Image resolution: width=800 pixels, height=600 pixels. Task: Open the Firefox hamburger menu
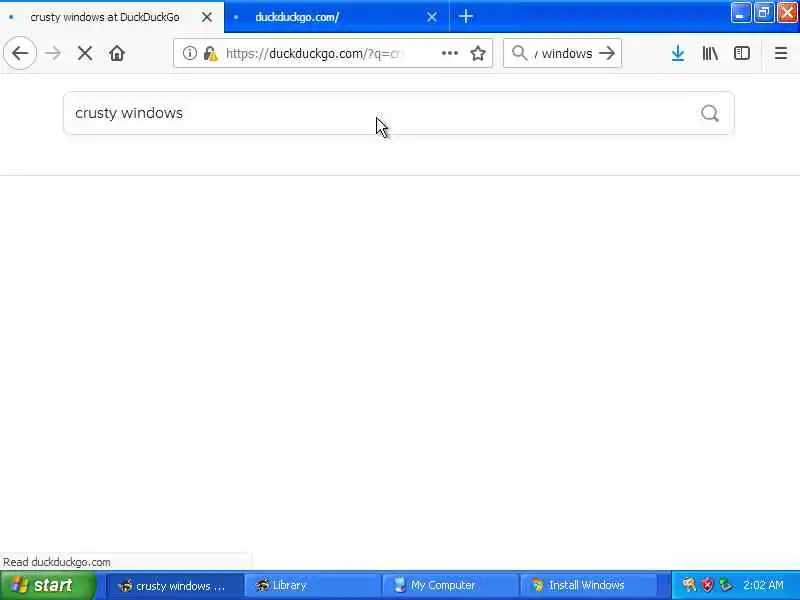781,53
